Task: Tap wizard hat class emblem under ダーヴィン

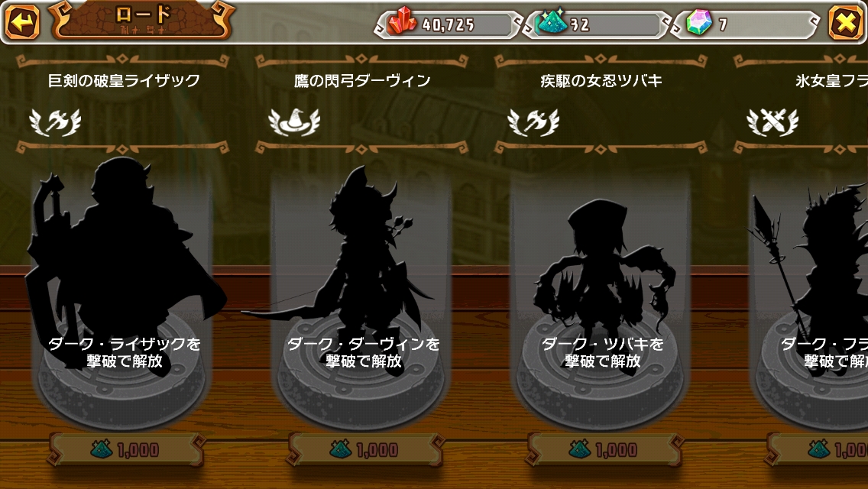Action: pos(294,121)
